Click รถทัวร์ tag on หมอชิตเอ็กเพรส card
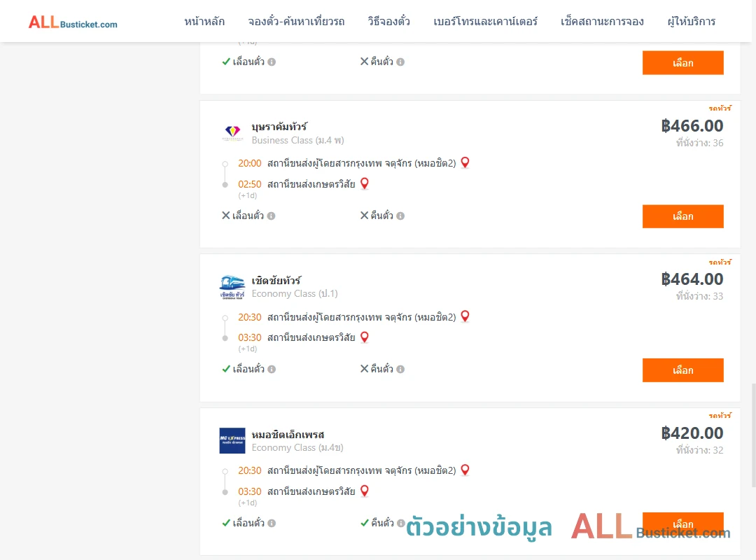The image size is (756, 560). click(720, 415)
